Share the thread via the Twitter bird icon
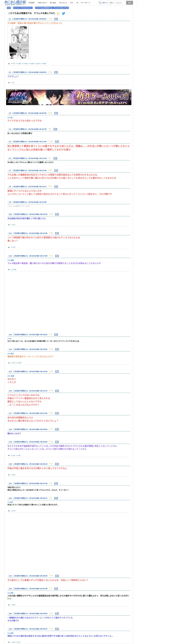The image size is (194, 644). (x=64, y=14)
